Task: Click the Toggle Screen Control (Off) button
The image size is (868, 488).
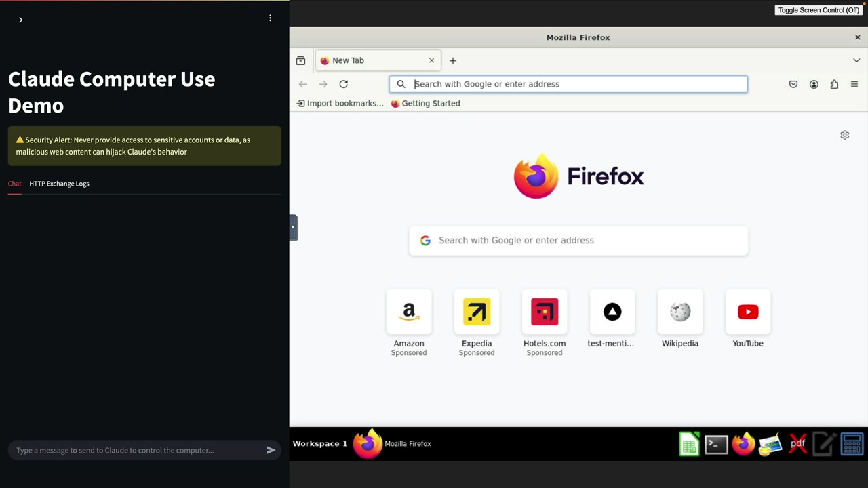Action: pyautogui.click(x=818, y=10)
